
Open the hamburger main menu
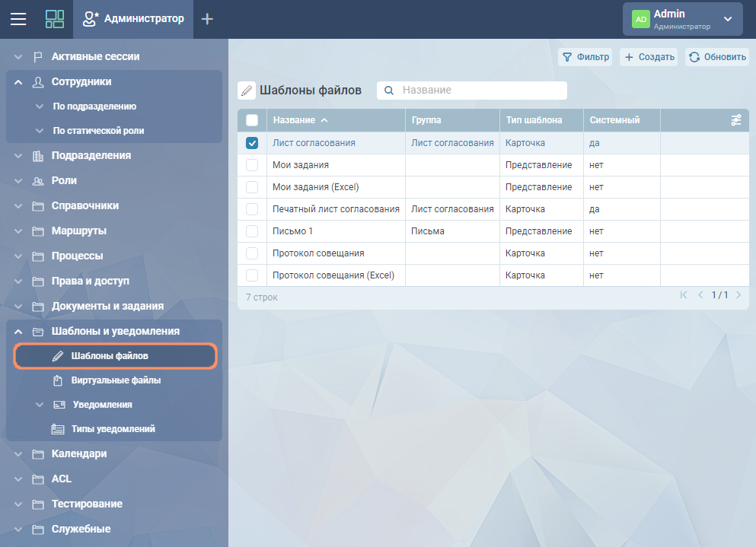tap(18, 19)
